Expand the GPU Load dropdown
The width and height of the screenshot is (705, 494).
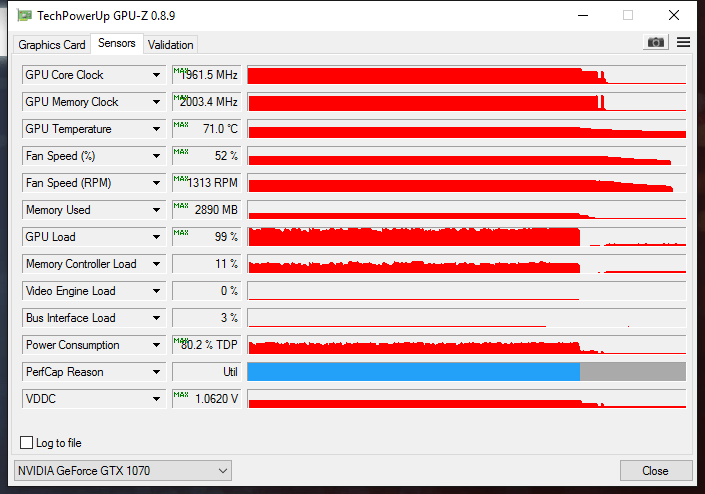tap(156, 237)
